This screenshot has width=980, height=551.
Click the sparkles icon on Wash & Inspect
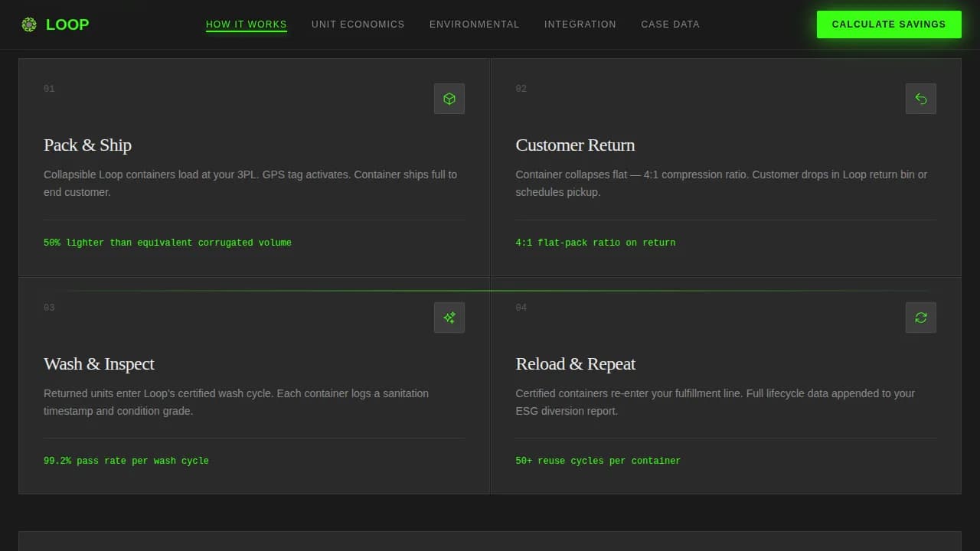[449, 318]
